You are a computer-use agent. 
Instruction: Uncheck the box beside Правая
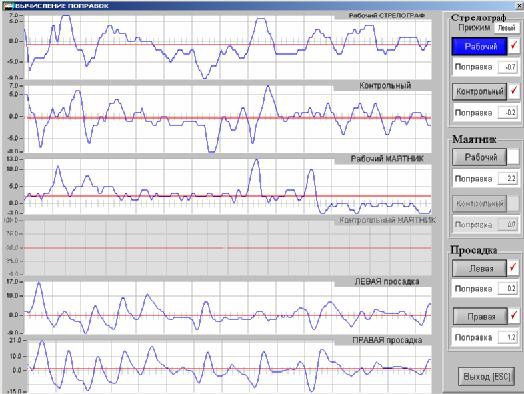coord(514,316)
